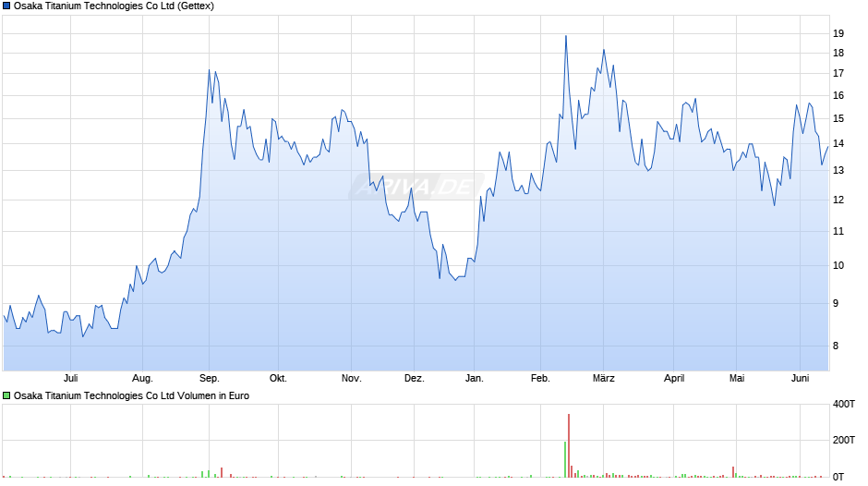Click the price axis value 19

click(838, 33)
